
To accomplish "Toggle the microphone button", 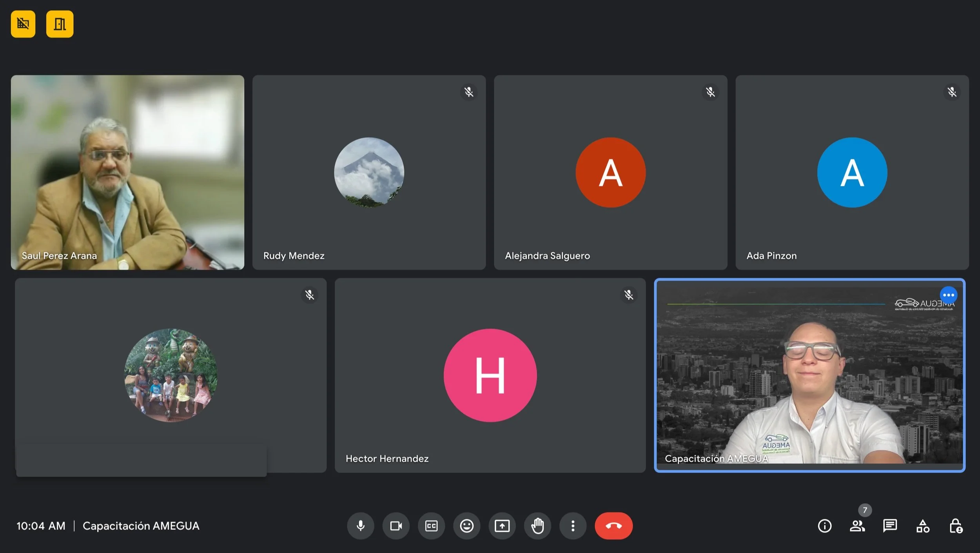I will [x=360, y=526].
